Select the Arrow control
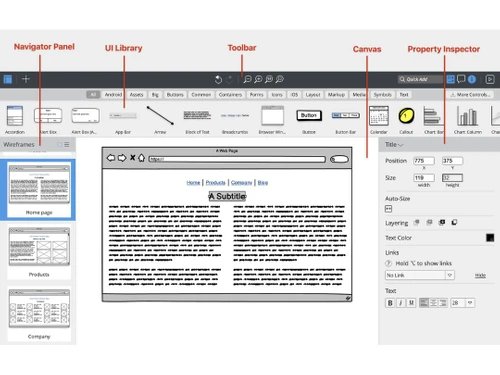The height and width of the screenshot is (375, 500). [160, 120]
